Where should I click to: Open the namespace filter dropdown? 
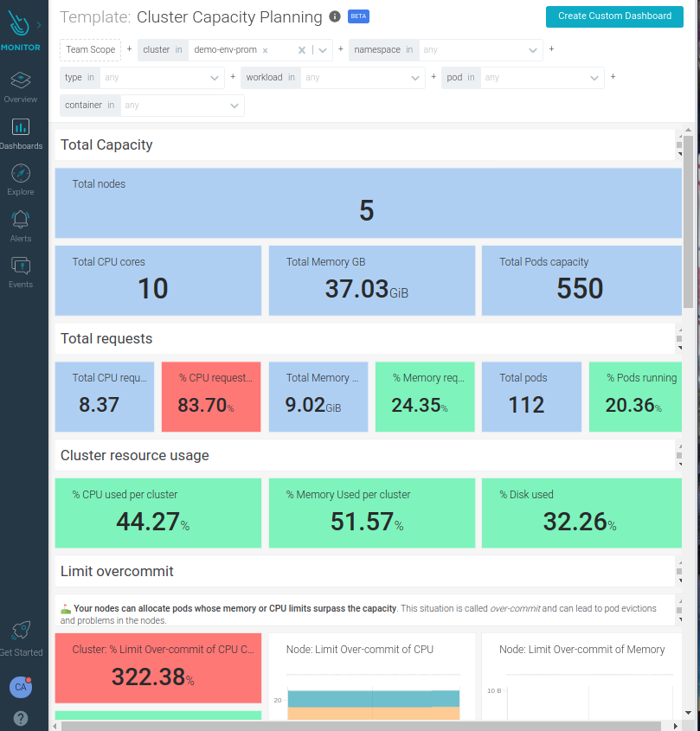[x=476, y=49]
